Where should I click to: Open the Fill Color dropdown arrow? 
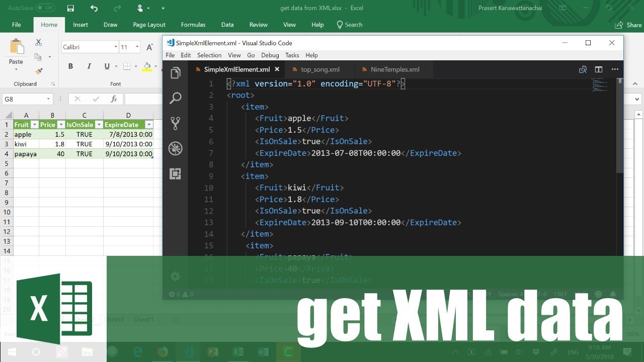point(155,66)
